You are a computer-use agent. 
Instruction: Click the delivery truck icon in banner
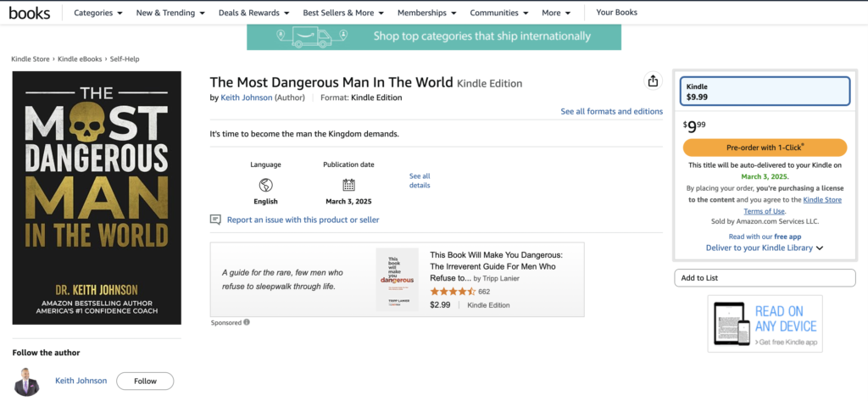313,36
